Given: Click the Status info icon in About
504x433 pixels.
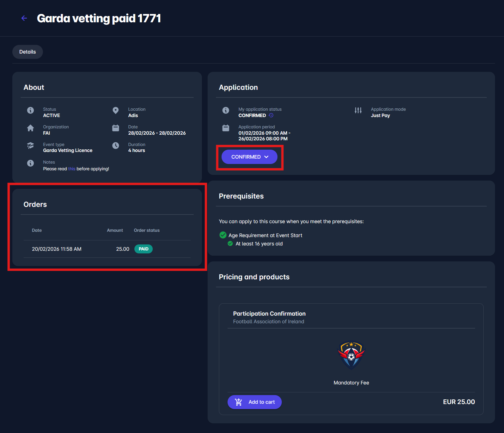Looking at the screenshot, I should 31,110.
